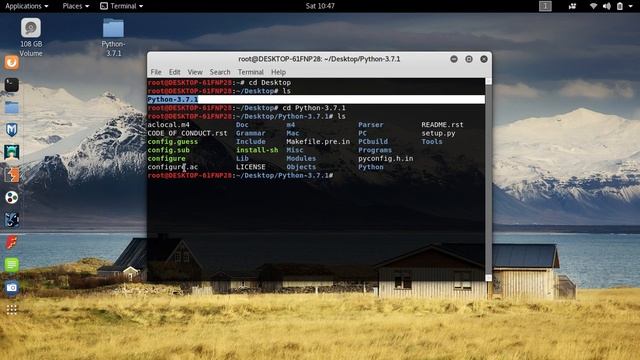This screenshot has width=640, height=360.
Task: Open Faraday red F icon in dock
Action: pos(11,242)
